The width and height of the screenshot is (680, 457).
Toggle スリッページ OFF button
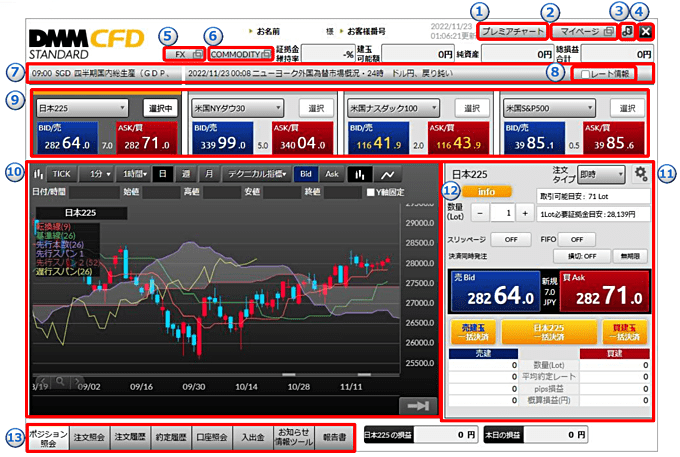click(511, 239)
